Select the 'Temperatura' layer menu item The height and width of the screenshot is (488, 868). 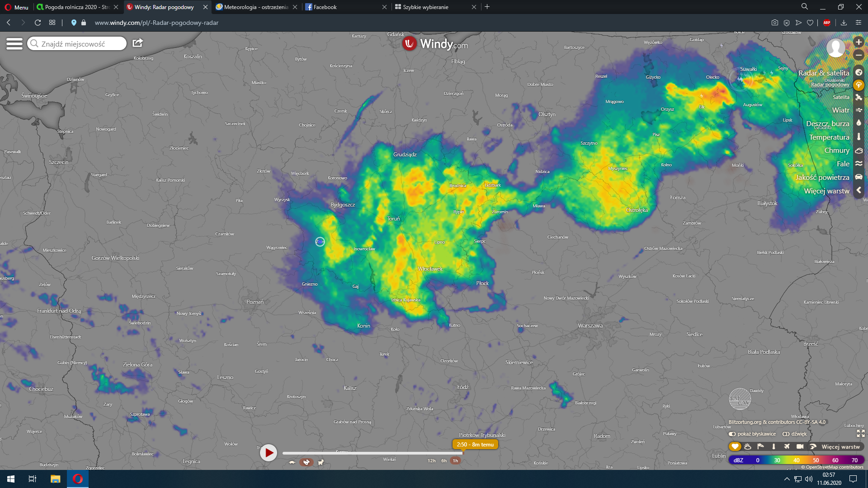(x=829, y=137)
